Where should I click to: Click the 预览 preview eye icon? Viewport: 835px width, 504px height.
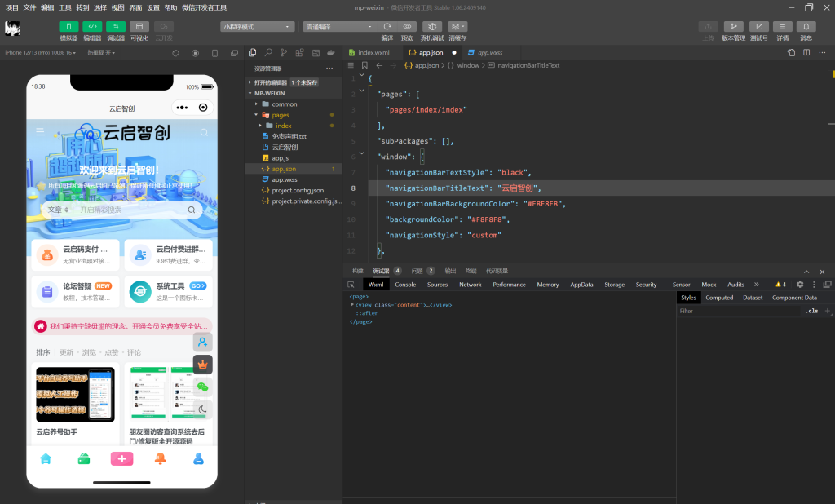[407, 27]
